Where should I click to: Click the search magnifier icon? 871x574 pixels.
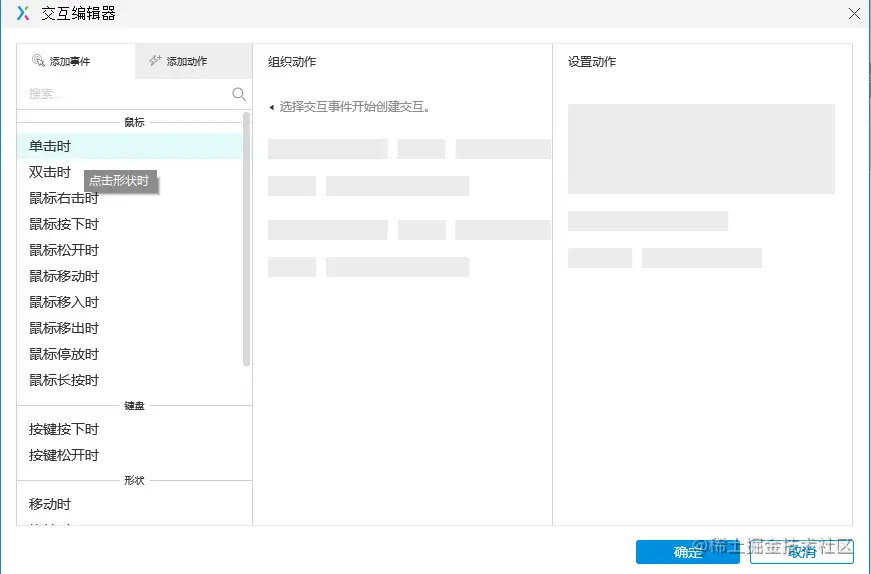tap(239, 94)
